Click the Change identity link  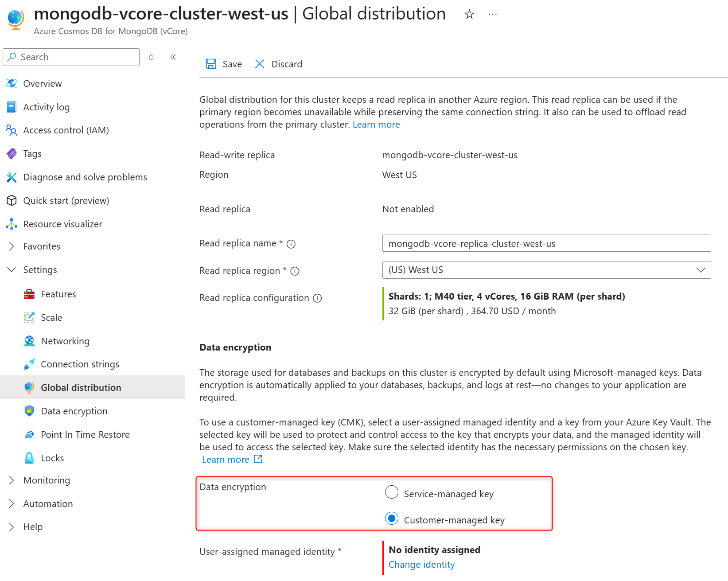[x=421, y=565]
